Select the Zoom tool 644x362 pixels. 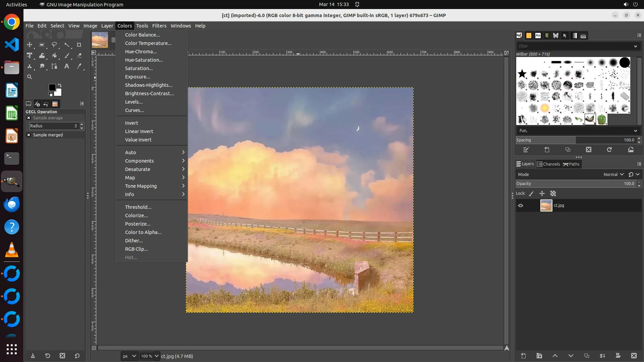[30, 77]
